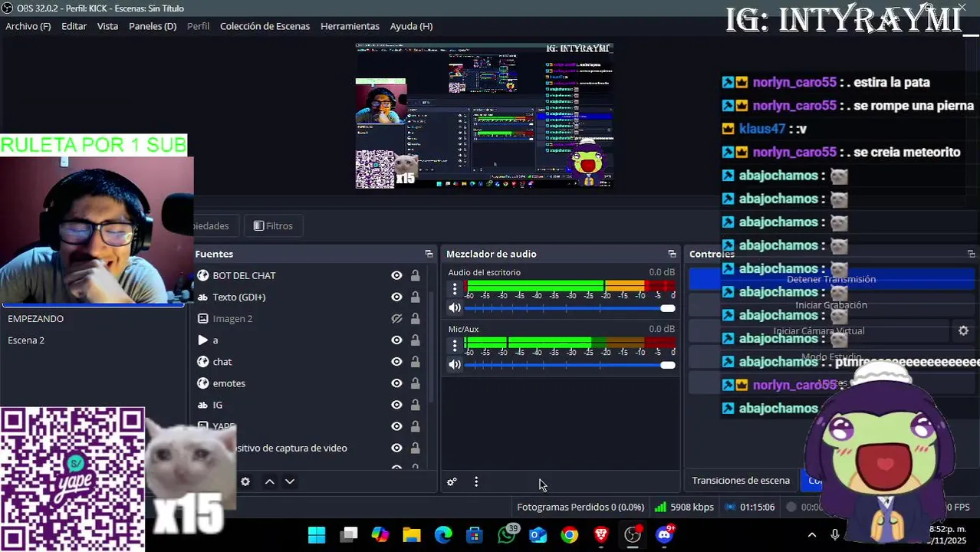Open the Colección de Escenas menu
This screenshot has width=980, height=552.
pyautogui.click(x=265, y=26)
